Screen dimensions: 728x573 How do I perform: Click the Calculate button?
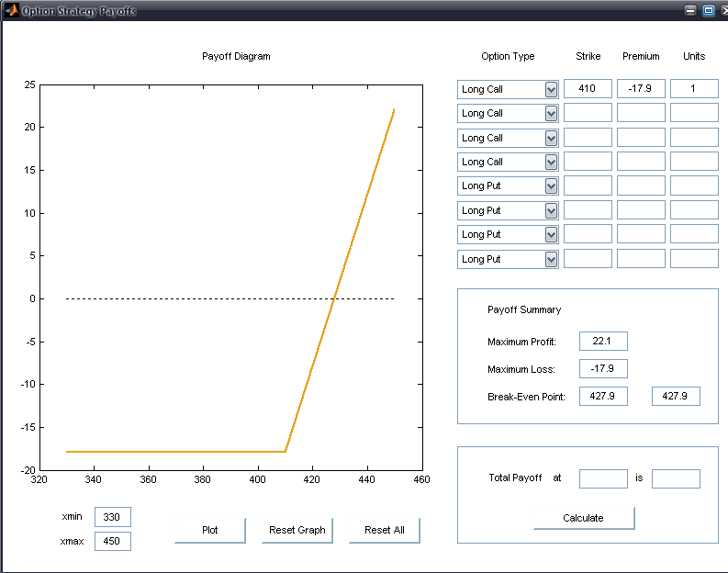pos(584,518)
